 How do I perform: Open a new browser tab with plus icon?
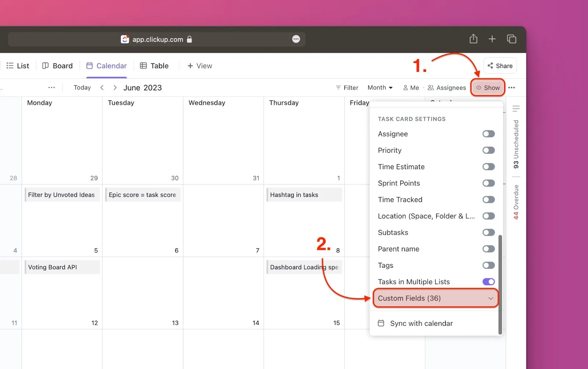(x=492, y=39)
